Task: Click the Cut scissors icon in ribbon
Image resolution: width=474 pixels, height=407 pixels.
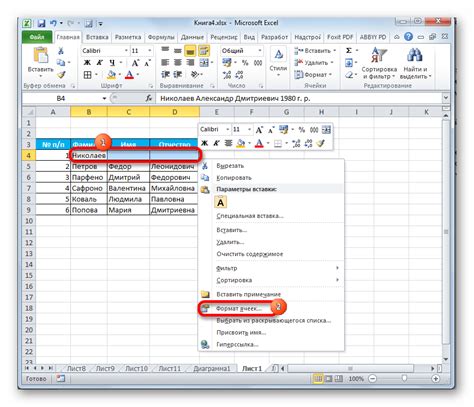Action: pos(61,51)
